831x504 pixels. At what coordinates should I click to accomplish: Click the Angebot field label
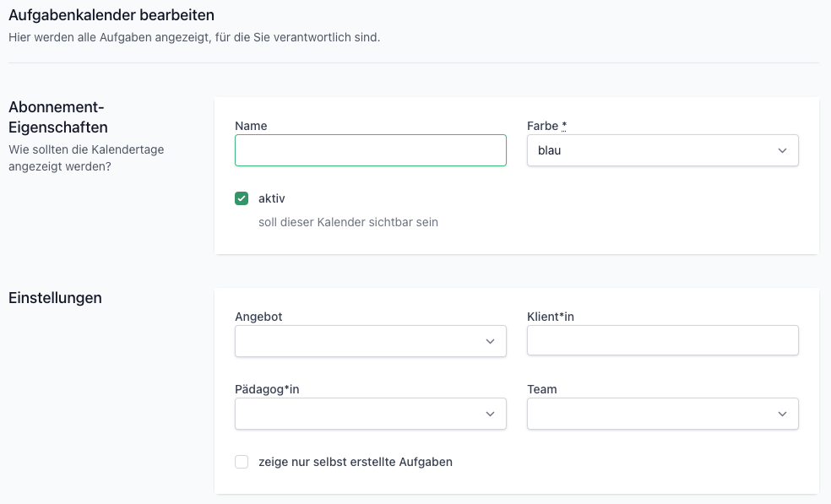coord(258,317)
